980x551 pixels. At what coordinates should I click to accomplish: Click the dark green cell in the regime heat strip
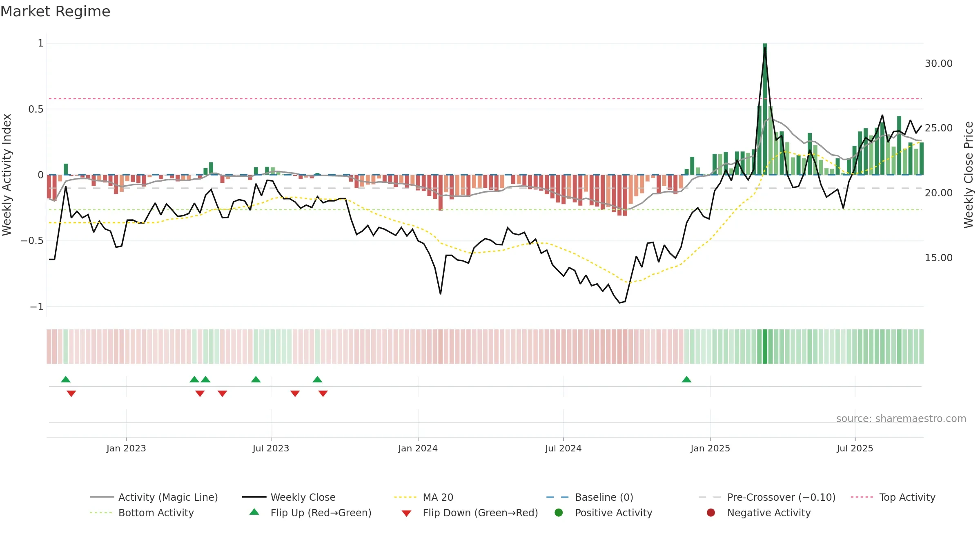click(x=765, y=347)
